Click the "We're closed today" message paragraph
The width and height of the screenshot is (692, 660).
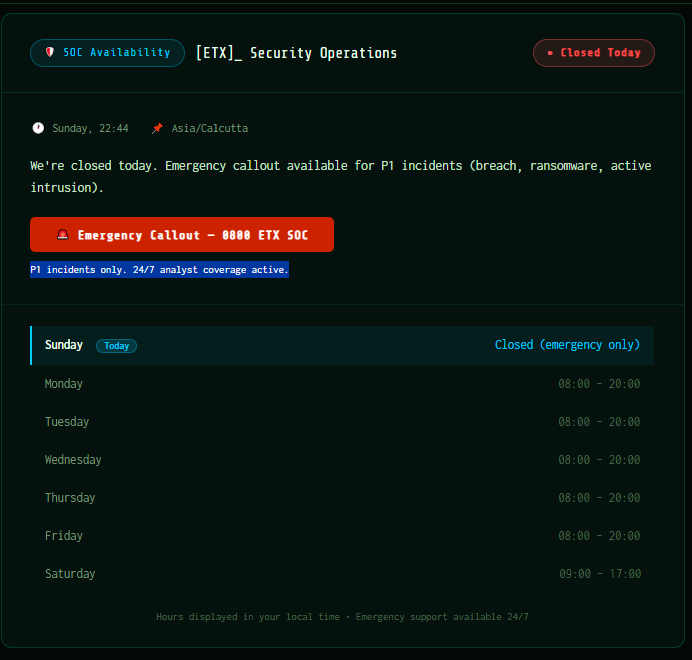(341, 177)
